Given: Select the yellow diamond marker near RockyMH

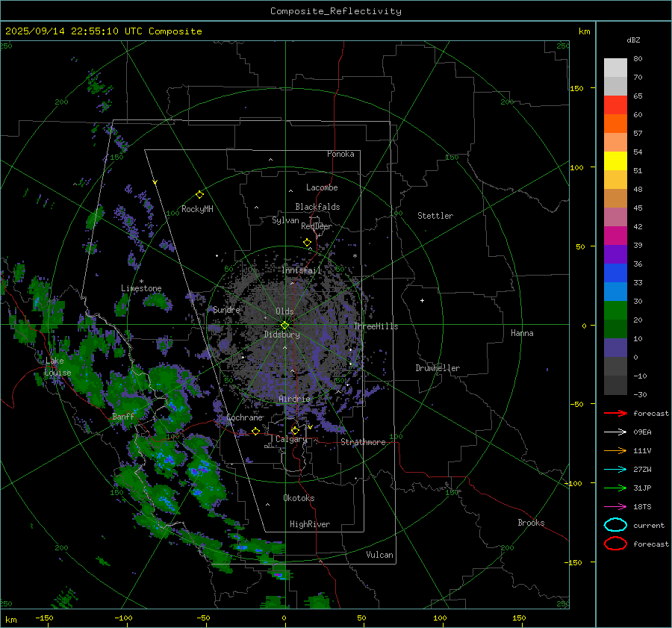Looking at the screenshot, I should pyautogui.click(x=199, y=195).
